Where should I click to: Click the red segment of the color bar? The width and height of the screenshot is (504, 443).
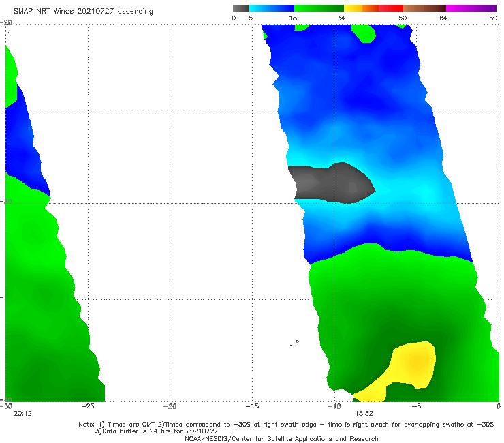pyautogui.click(x=391, y=8)
